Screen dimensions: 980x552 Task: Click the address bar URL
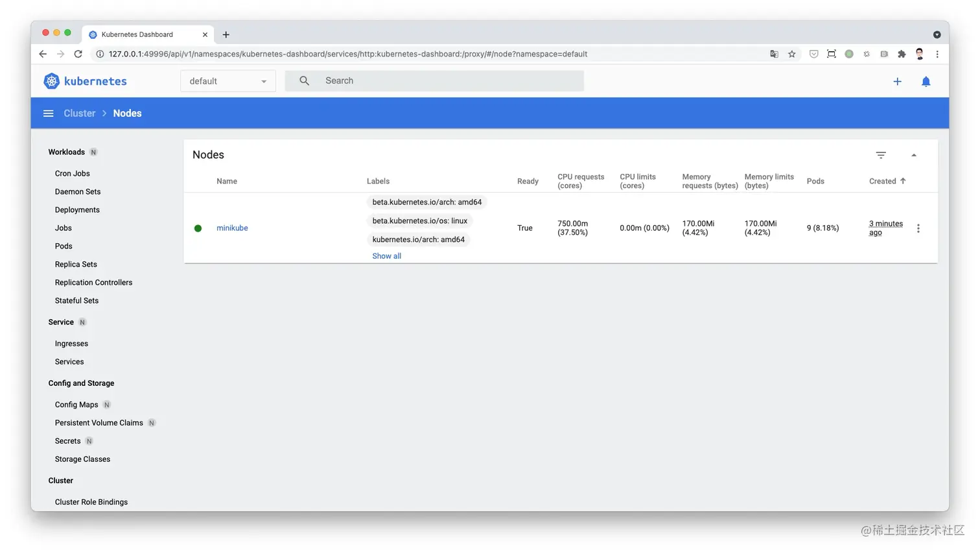click(x=348, y=54)
